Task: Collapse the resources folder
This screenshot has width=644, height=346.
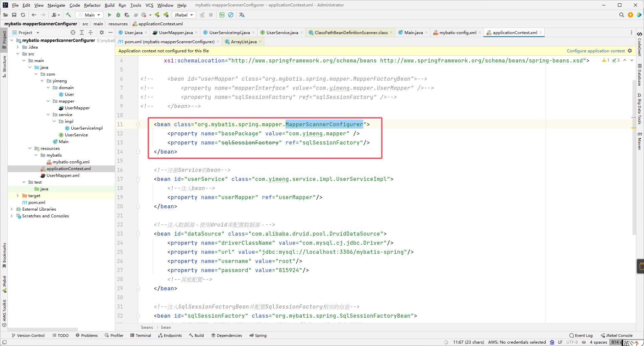Action: click(x=30, y=148)
